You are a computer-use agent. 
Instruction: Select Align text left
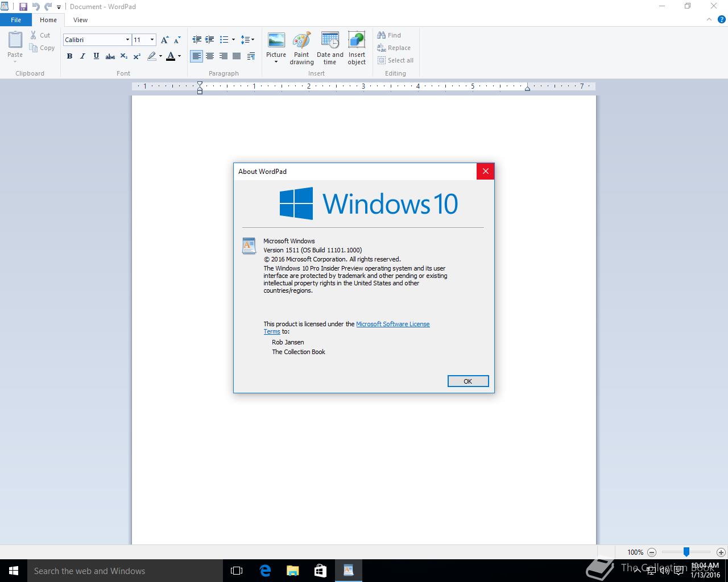coord(196,56)
